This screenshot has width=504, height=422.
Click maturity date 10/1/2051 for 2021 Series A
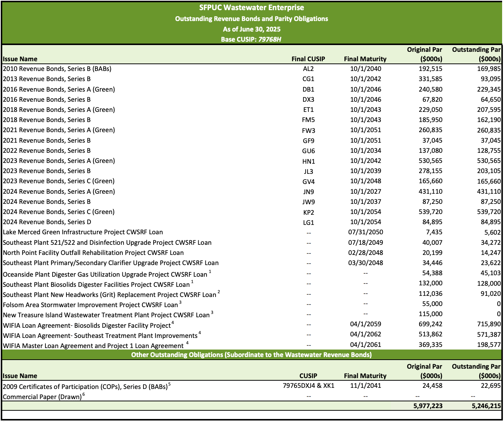(365, 130)
